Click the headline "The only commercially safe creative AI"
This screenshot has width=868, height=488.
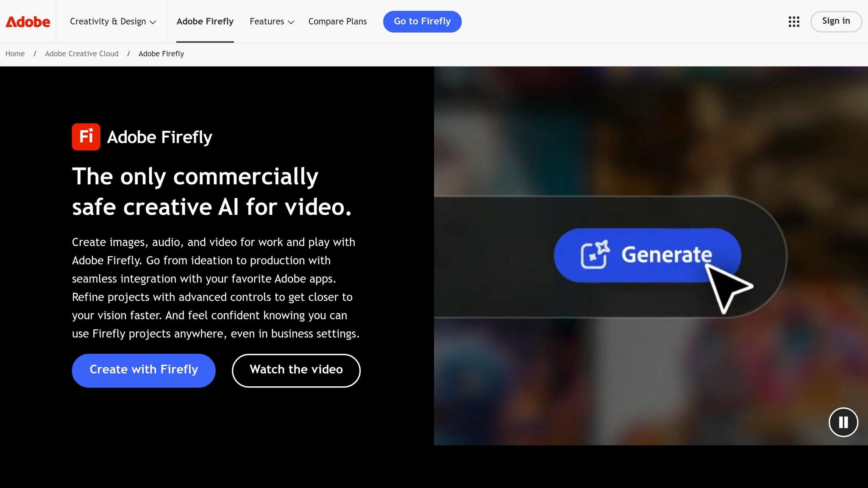(x=212, y=191)
